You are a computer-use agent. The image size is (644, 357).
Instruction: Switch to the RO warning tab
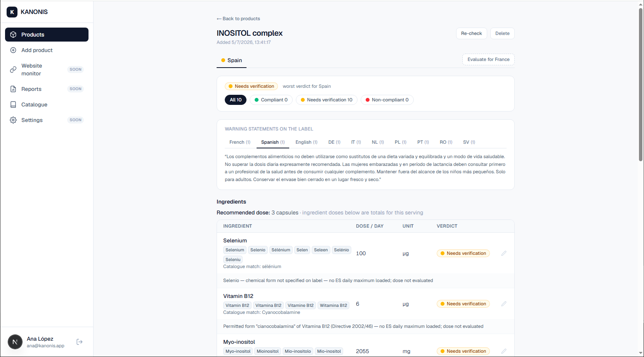tap(446, 142)
